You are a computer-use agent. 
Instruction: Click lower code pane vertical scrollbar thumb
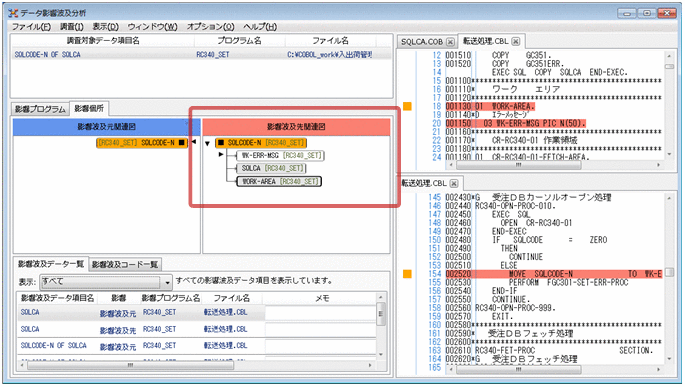pyautogui.click(x=669, y=273)
